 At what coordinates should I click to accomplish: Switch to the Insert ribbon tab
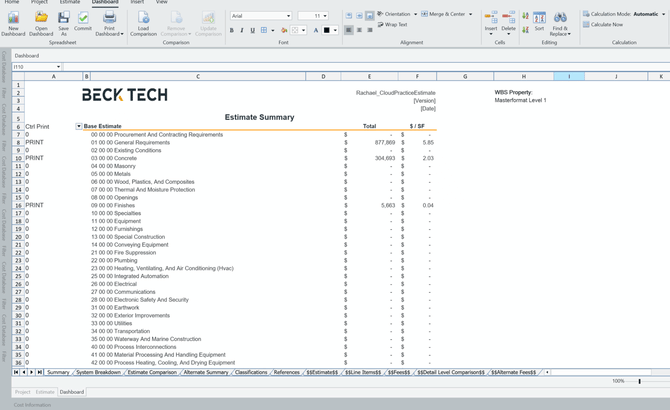coord(137,2)
